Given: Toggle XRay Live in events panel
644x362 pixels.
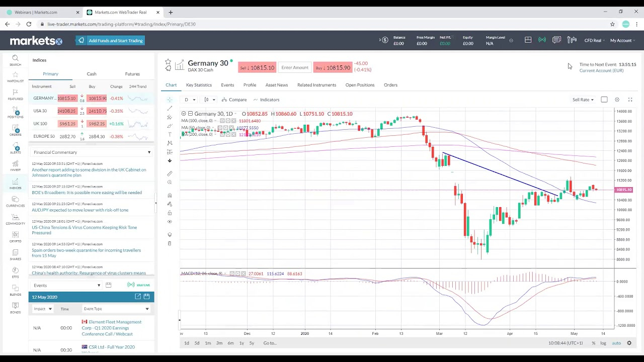Looking at the screenshot, I should (139, 285).
